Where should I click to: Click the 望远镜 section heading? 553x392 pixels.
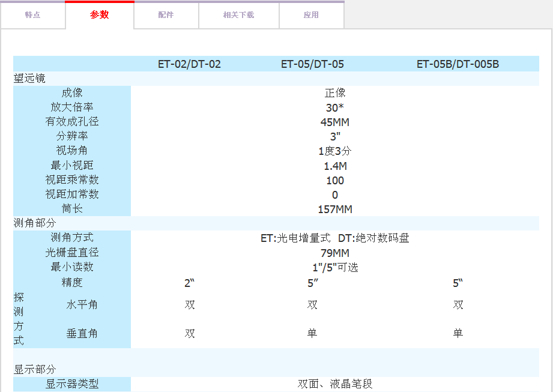(29, 79)
